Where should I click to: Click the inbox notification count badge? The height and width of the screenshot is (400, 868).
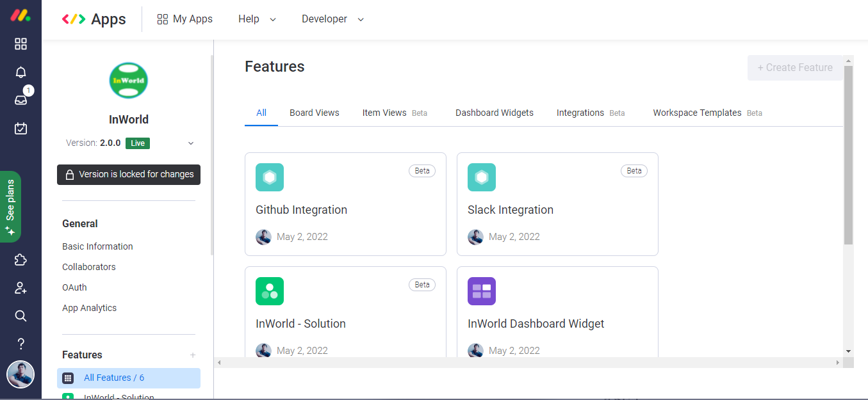[28, 91]
